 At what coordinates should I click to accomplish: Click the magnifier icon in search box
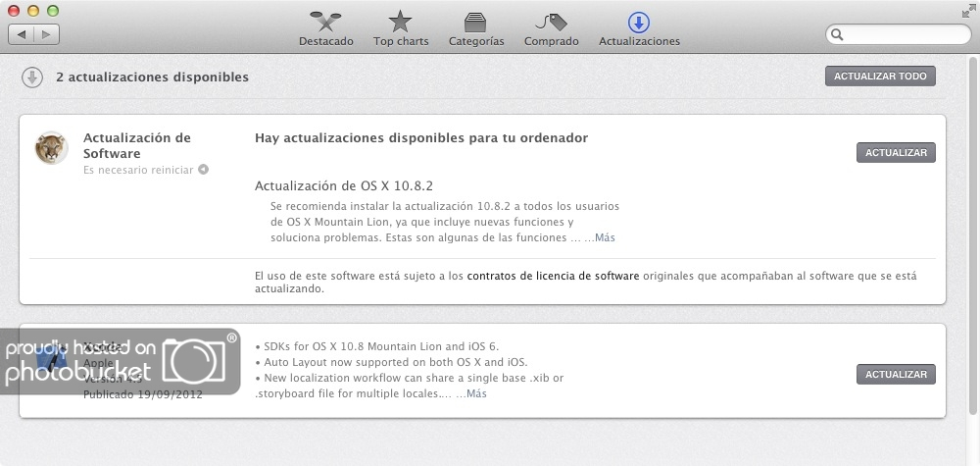838,35
